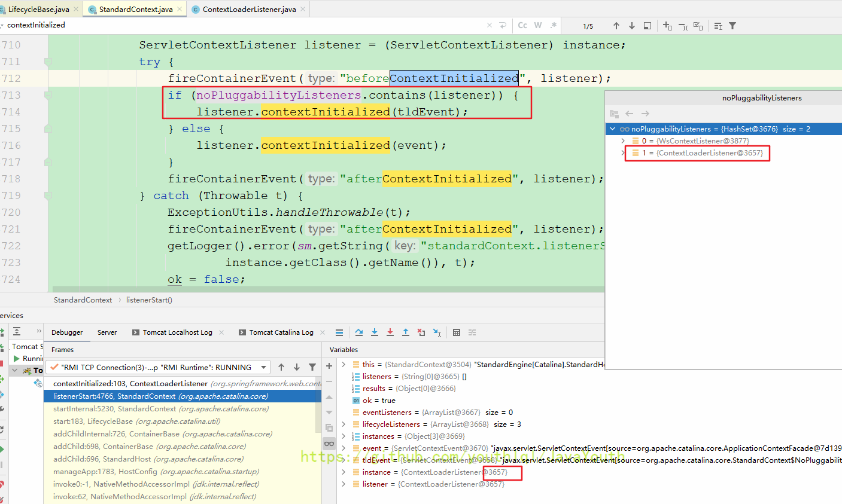842x504 pixels.
Task: Toggle the show watches glasses button
Action: [x=329, y=443]
